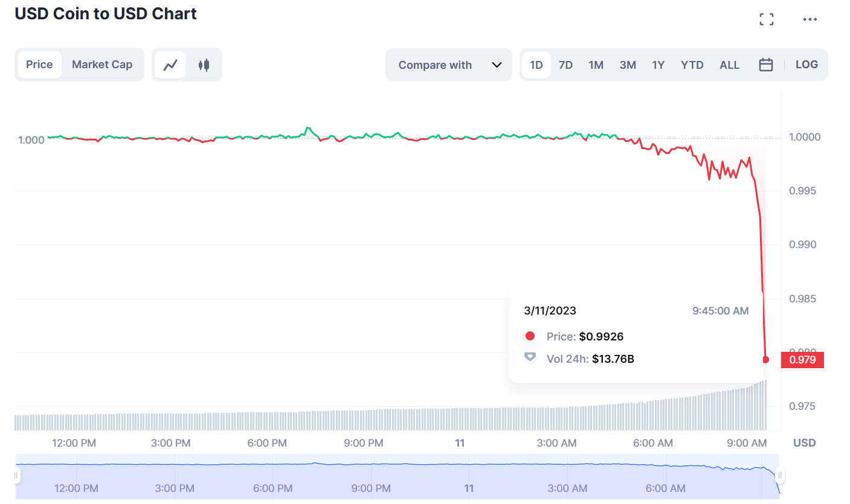The height and width of the screenshot is (504, 850).
Task: Click the Vol 24h shield icon in tooltip
Action: pyautogui.click(x=530, y=357)
